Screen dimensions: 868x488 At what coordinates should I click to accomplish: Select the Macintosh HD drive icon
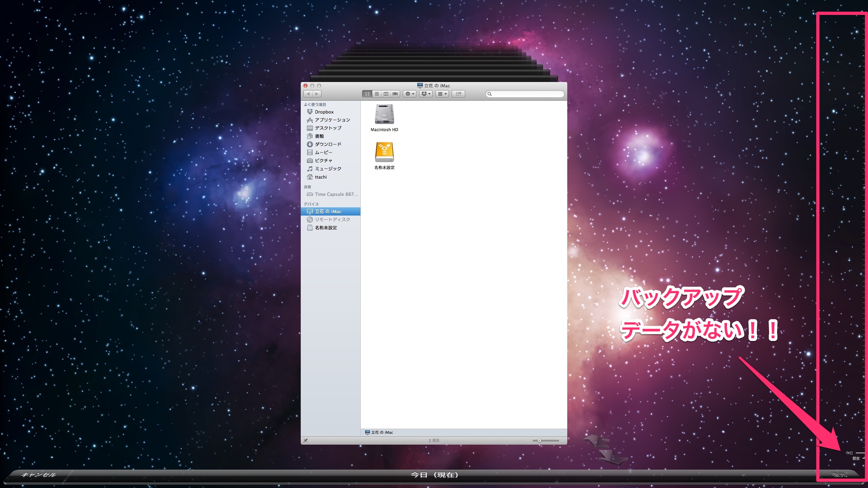point(384,114)
